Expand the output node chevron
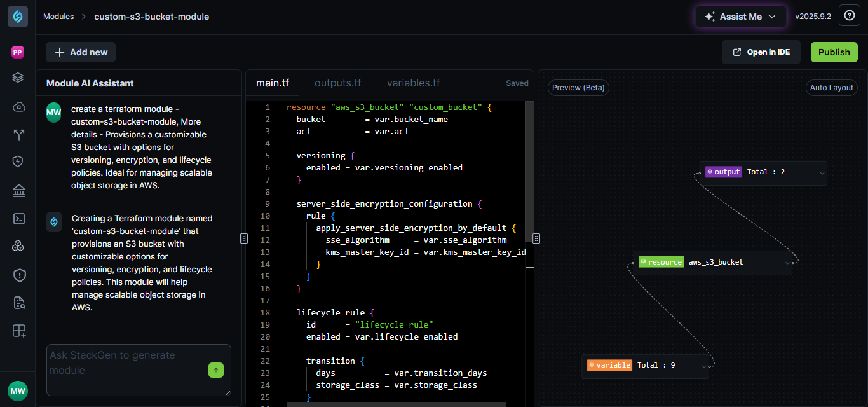Viewport: 868px width, 407px height. [822, 172]
